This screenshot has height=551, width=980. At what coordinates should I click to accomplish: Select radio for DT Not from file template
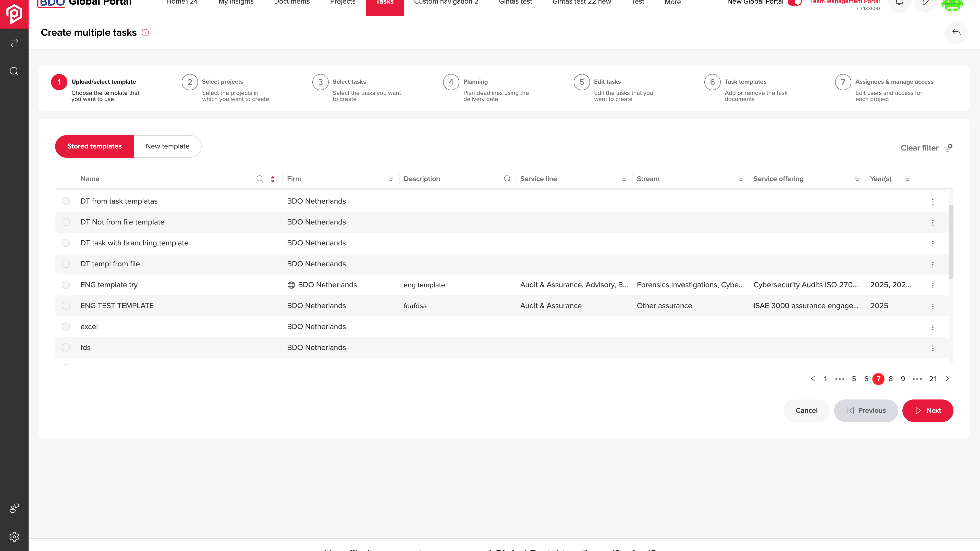pyautogui.click(x=66, y=222)
